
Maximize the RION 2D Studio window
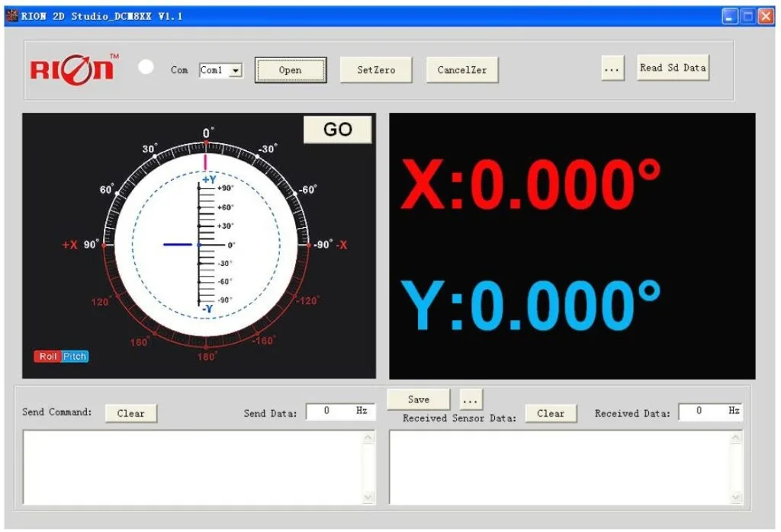coord(747,16)
